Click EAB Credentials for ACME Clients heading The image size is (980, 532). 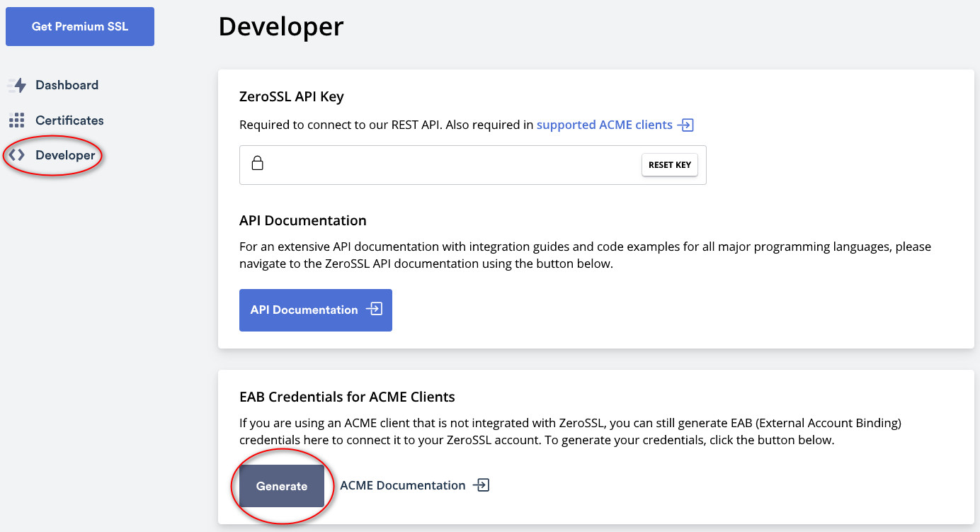(347, 397)
